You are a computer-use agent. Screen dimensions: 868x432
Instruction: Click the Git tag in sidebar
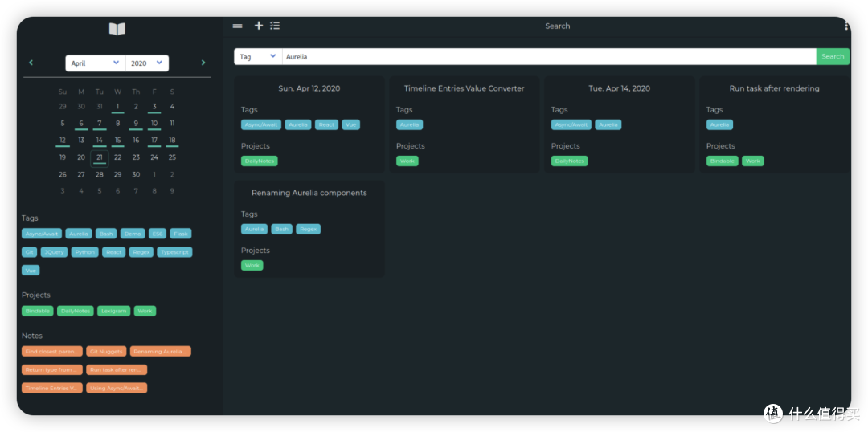pos(30,251)
